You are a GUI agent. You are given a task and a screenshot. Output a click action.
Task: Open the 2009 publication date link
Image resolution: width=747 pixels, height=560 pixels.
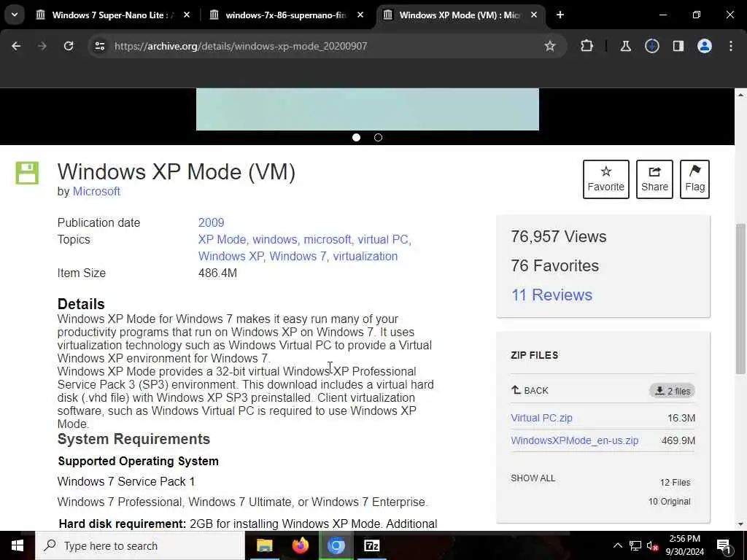pos(211,223)
